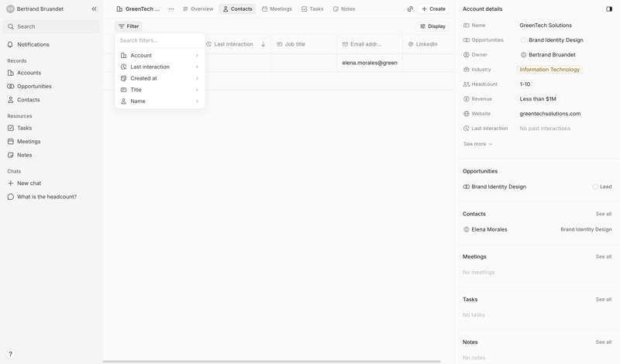Image resolution: width=620 pixels, height=364 pixels.
Task: Switch to the Tasks tab
Action: point(312,9)
